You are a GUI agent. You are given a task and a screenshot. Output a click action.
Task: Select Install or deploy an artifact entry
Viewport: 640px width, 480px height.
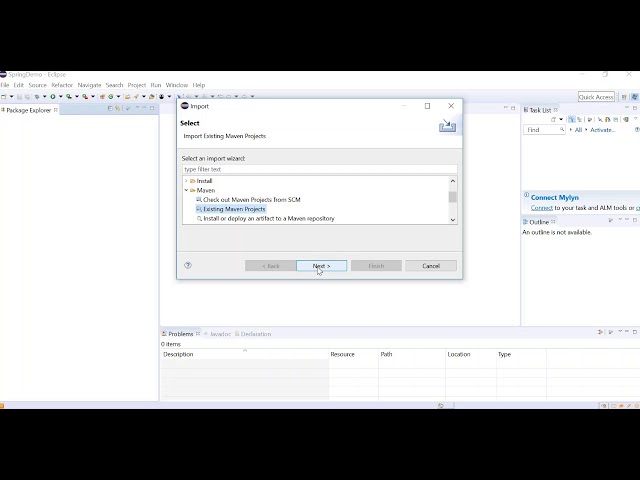pos(265,218)
